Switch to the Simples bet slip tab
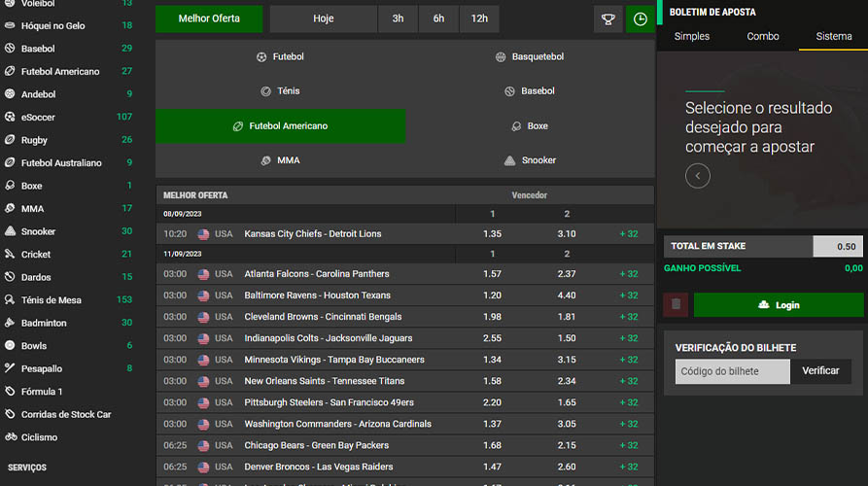Viewport: 868px width, 486px height. [x=692, y=37]
